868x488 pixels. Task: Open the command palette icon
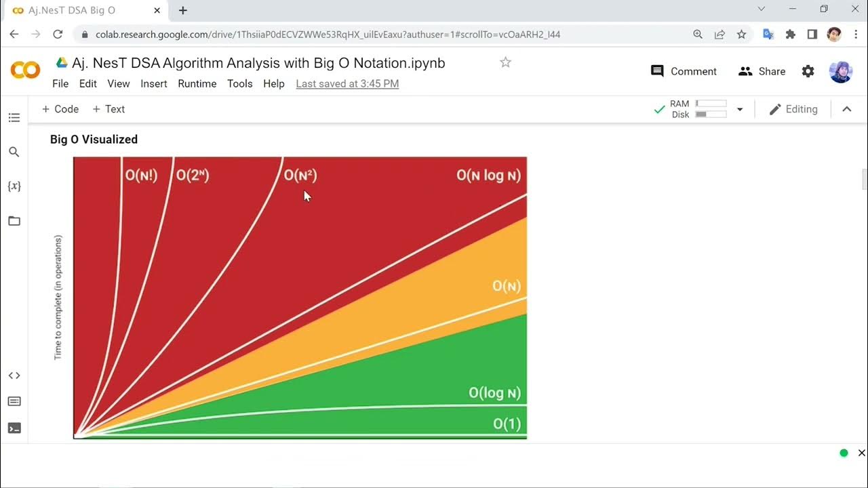click(x=14, y=401)
